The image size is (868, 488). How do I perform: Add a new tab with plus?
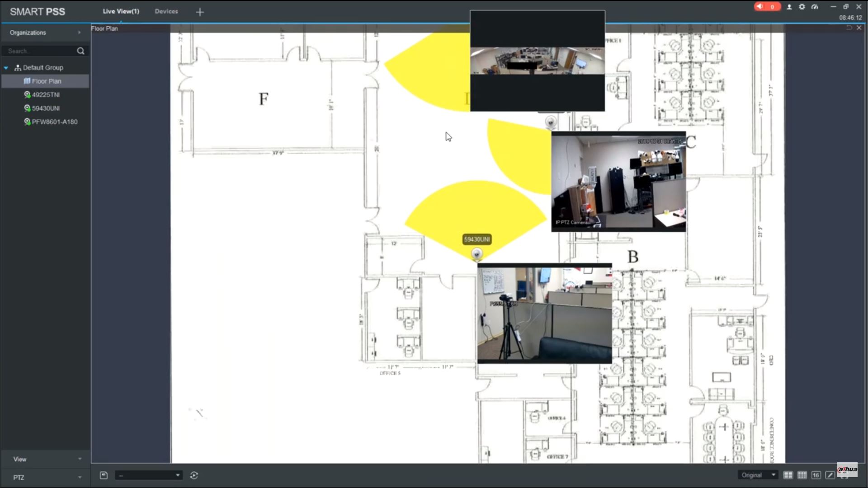(200, 12)
